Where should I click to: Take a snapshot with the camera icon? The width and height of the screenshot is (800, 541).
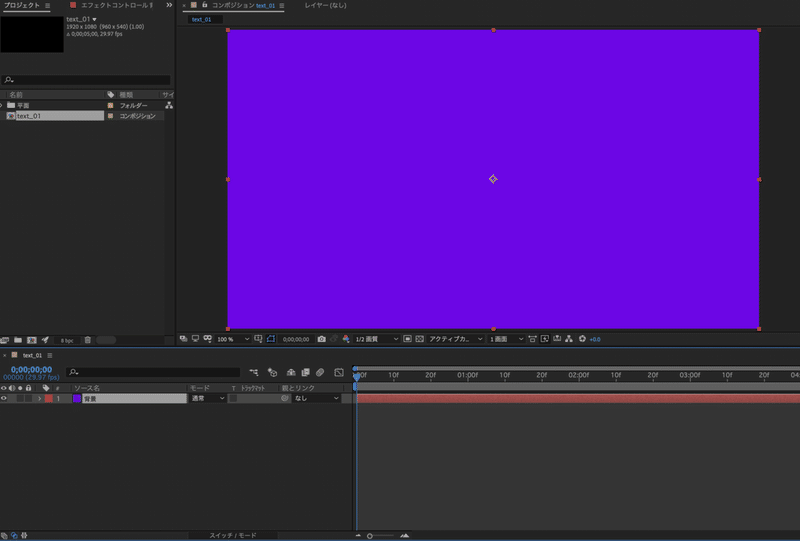coord(321,339)
